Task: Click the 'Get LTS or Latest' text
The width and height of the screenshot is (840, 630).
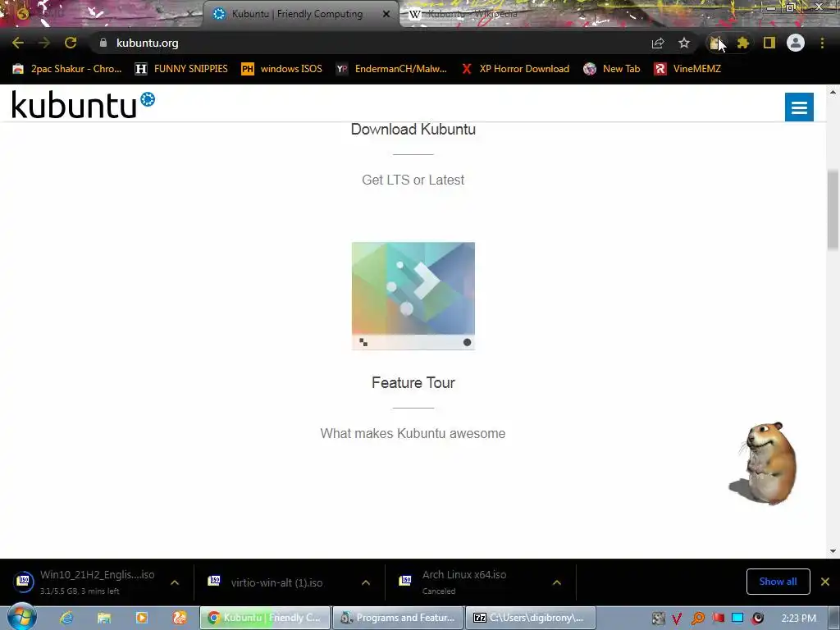Action: point(413,180)
